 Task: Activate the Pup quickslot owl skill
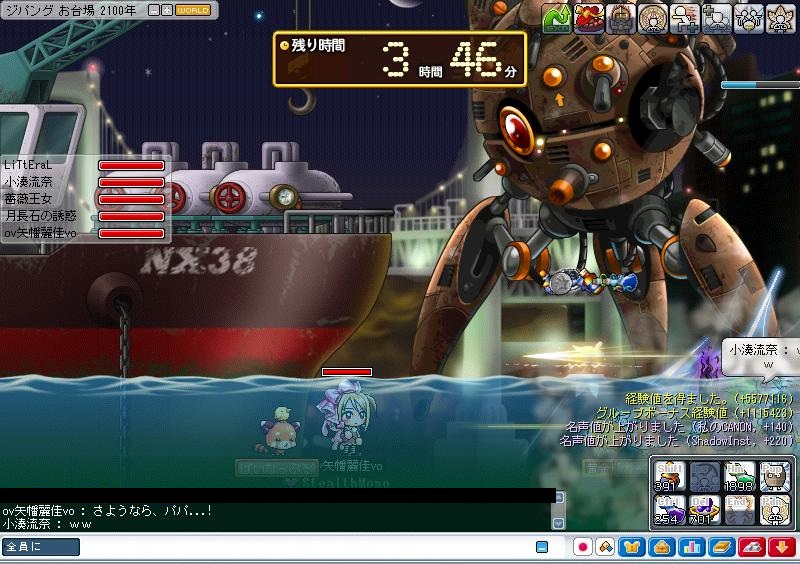click(x=775, y=477)
